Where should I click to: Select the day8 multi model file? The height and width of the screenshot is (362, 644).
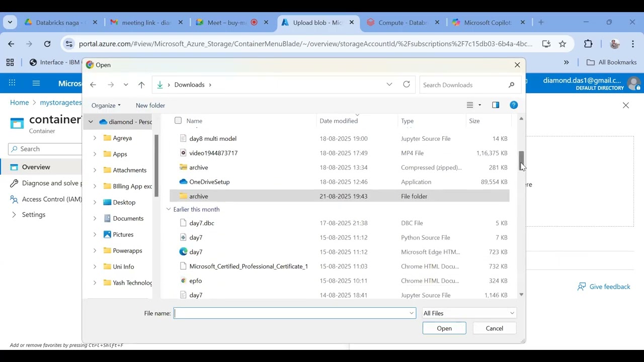pyautogui.click(x=340, y=139)
